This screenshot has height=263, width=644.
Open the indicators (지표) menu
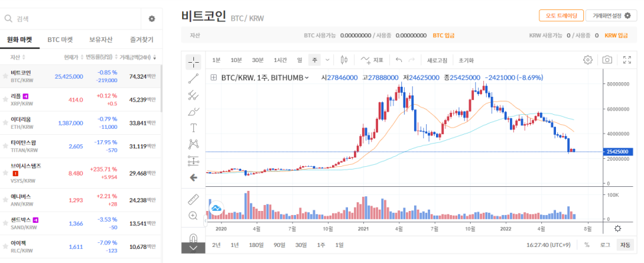372,60
